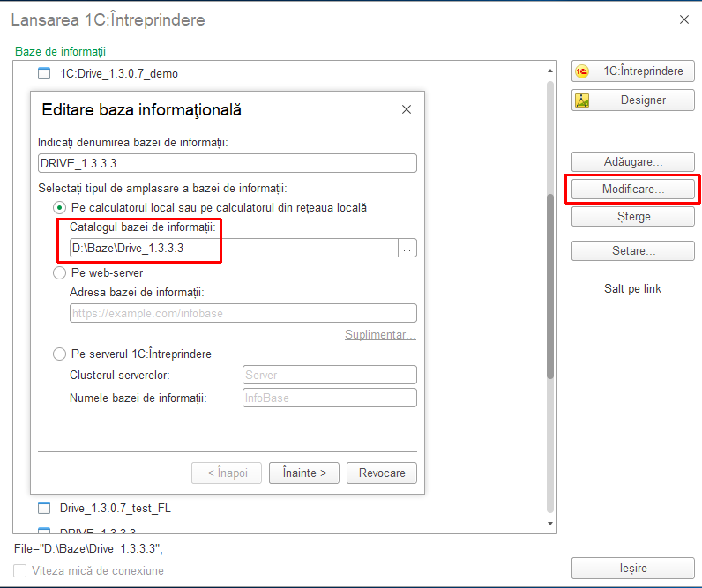Select local computer placement radio option
The image size is (702, 588).
click(59, 208)
